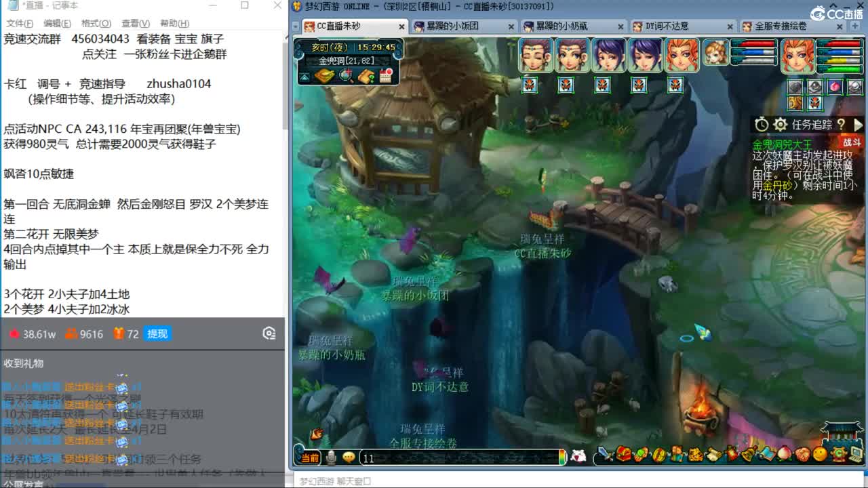The width and height of the screenshot is (868, 488).
Task: Select second team member portrait
Action: 572,55
